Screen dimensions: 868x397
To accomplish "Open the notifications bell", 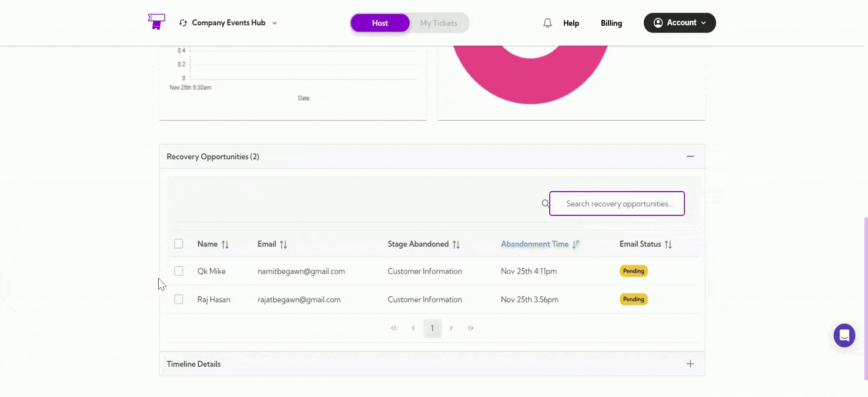I will tap(547, 23).
